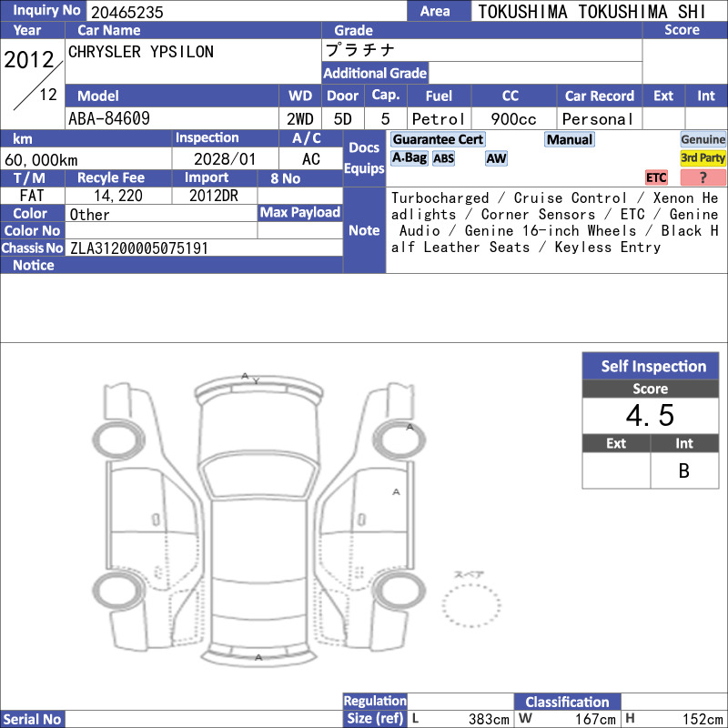The height and width of the screenshot is (728, 728).
Task: Select the 2WD drive value
Action: click(300, 119)
